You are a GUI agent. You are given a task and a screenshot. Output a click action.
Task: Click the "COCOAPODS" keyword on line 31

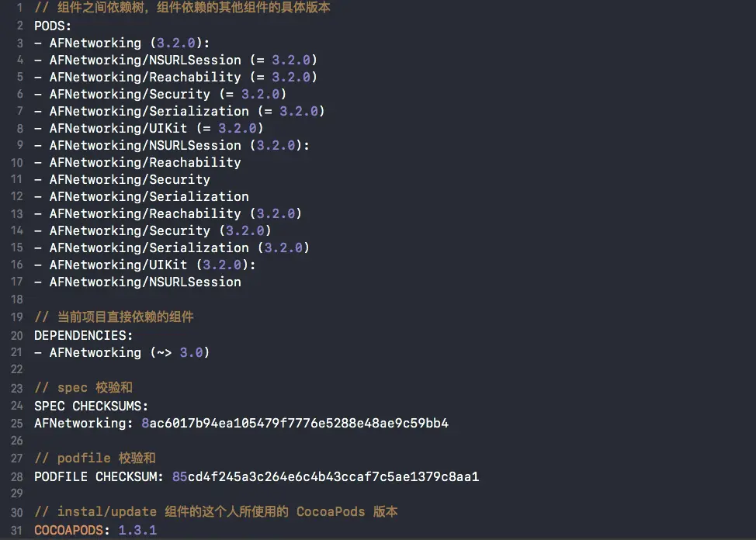[68, 531]
